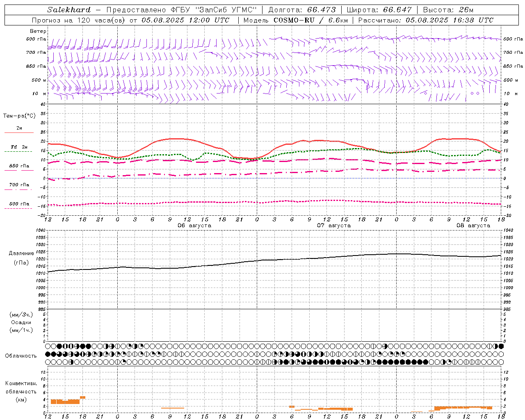Click the "(км)" convective height unit label

21,399
